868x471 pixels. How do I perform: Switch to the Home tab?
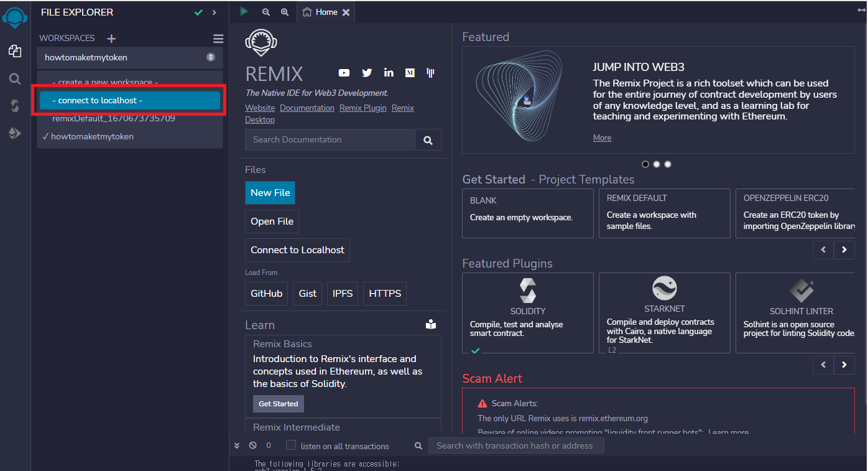pos(326,12)
